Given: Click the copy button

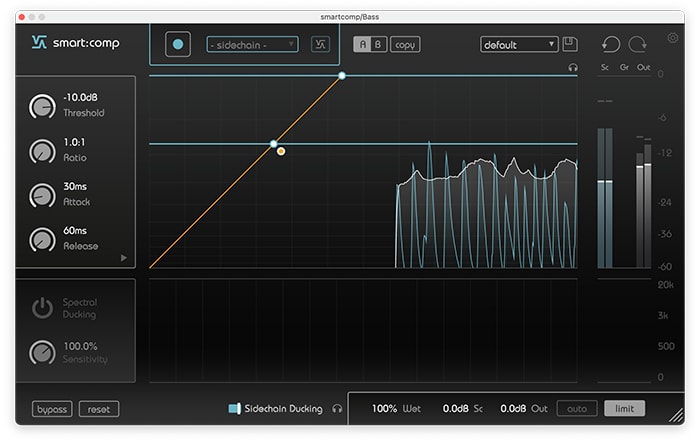Looking at the screenshot, I should tap(405, 45).
